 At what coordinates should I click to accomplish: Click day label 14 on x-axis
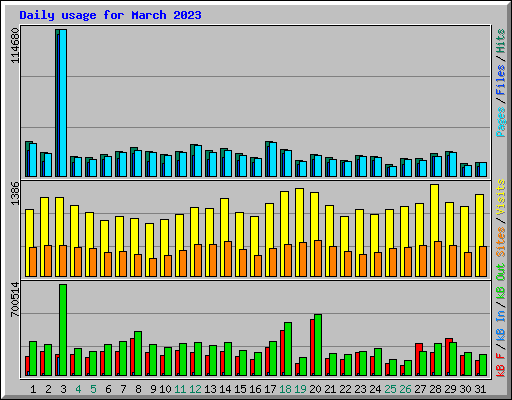(x=225, y=389)
